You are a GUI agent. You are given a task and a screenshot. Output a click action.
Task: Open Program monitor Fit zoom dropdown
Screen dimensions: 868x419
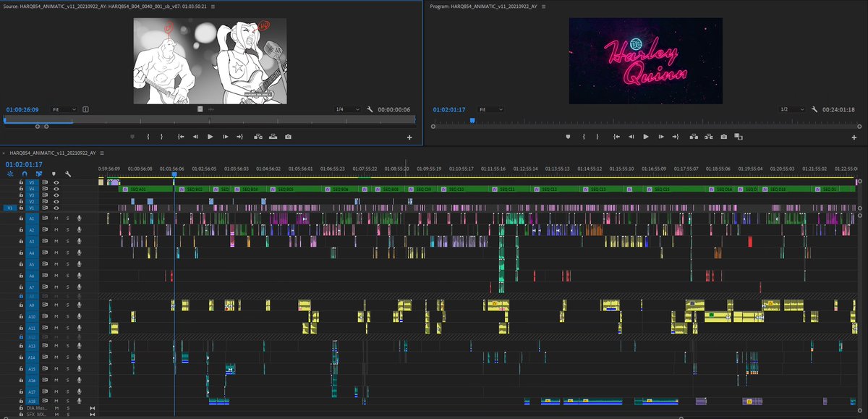490,109
